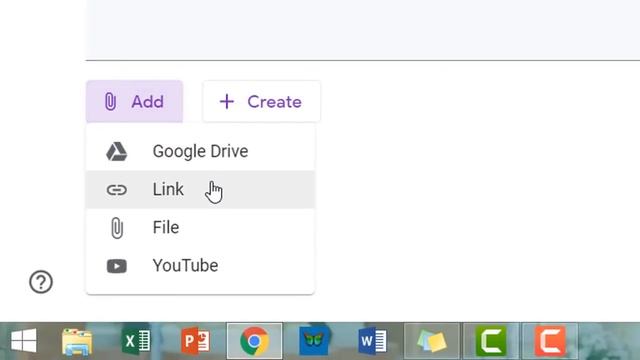This screenshot has height=360, width=640.
Task: Launch Word from the taskbar
Action: pyautogui.click(x=372, y=340)
